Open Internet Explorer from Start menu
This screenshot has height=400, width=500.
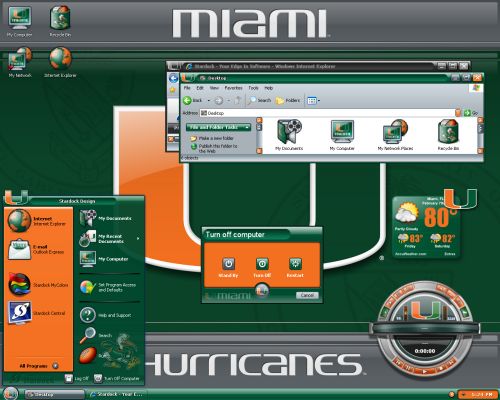pos(38,221)
